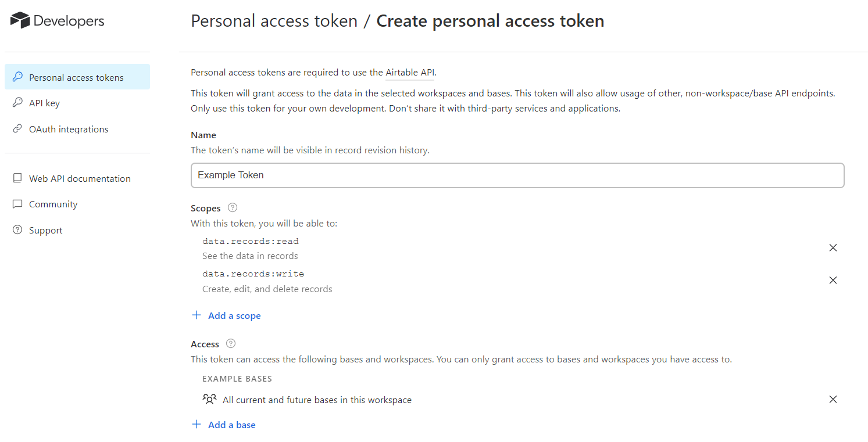Viewport: 868px width, 442px height.
Task: Remove the data.records:read scope
Action: point(833,248)
